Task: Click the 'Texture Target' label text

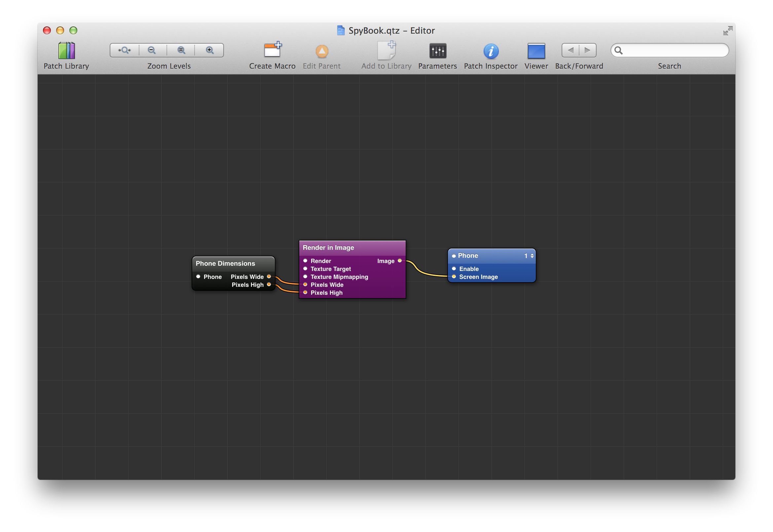Action: [x=331, y=269]
